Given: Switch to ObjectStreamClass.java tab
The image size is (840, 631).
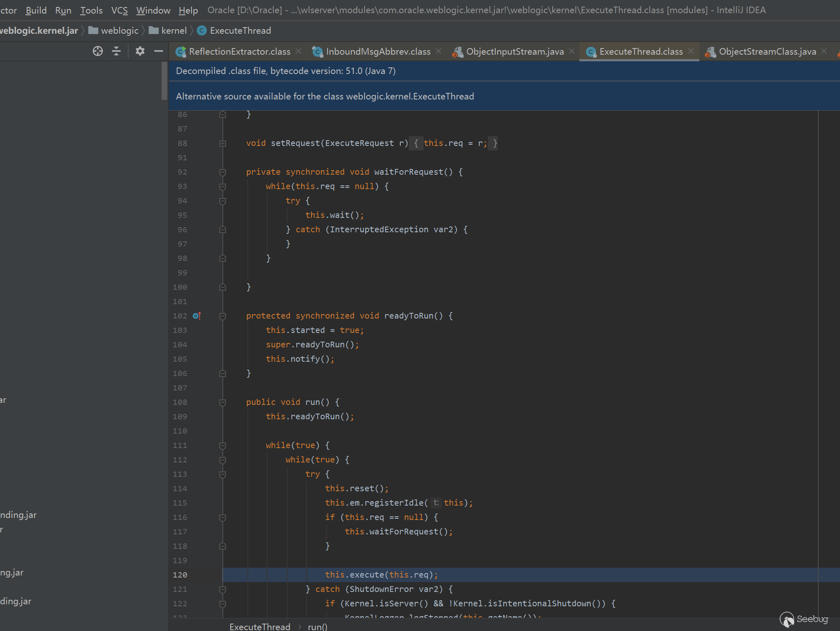Looking at the screenshot, I should click(767, 51).
